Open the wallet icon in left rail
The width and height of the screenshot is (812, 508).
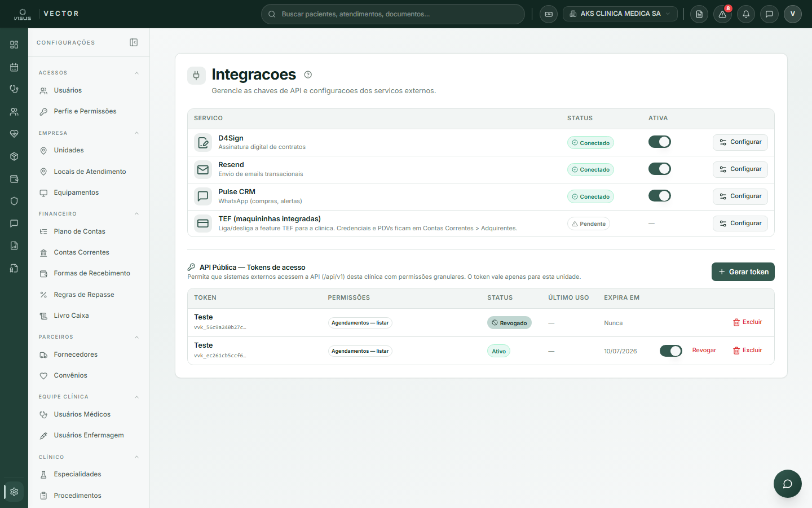pyautogui.click(x=14, y=179)
